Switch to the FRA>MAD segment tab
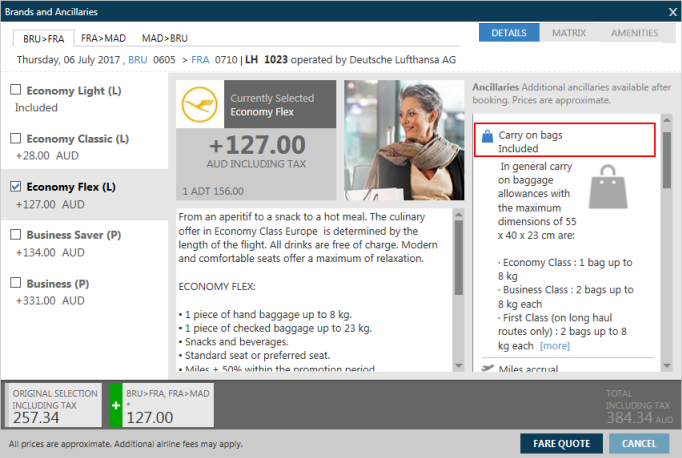Viewport: 682px width, 458px height. click(x=103, y=37)
